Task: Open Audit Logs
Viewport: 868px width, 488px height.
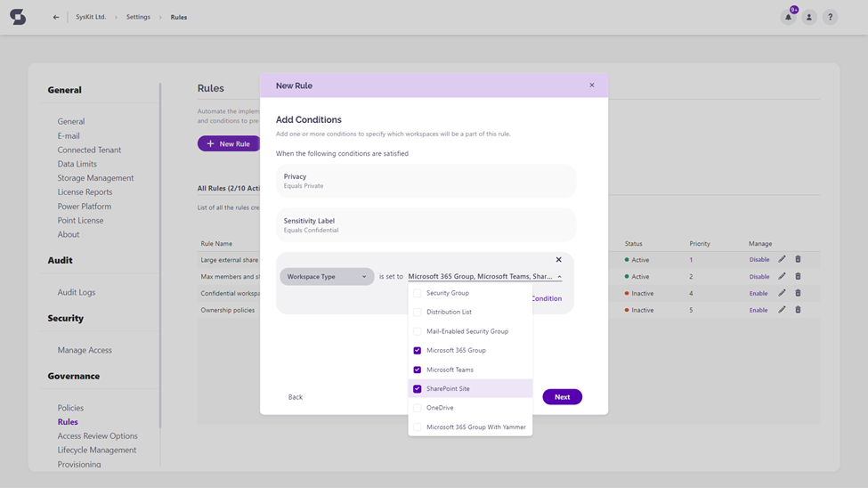Action: 77,292
